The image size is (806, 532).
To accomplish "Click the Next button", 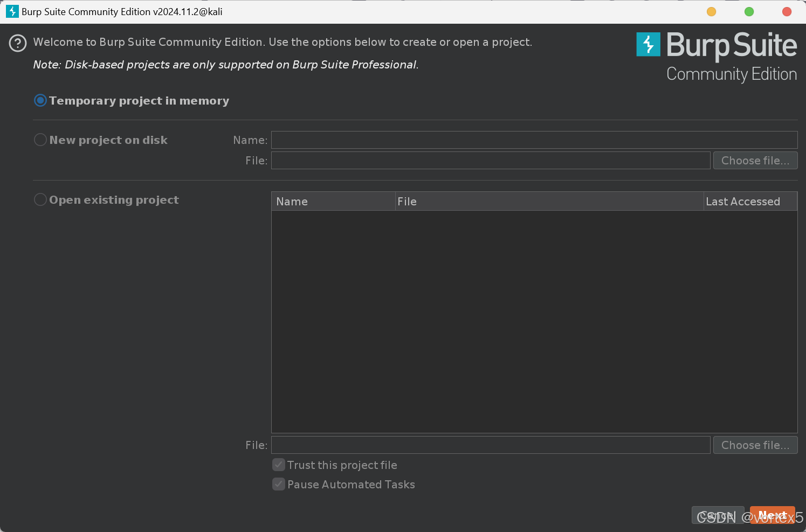I will 773,515.
